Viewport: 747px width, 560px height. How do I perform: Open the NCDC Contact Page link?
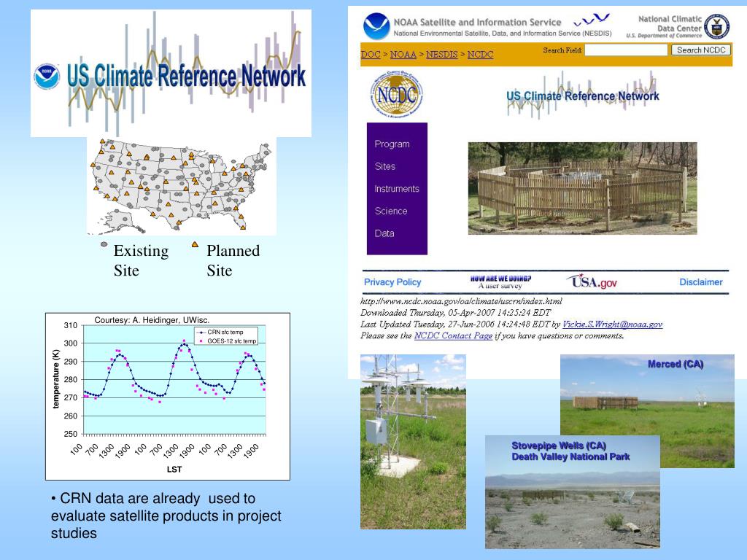pos(453,335)
